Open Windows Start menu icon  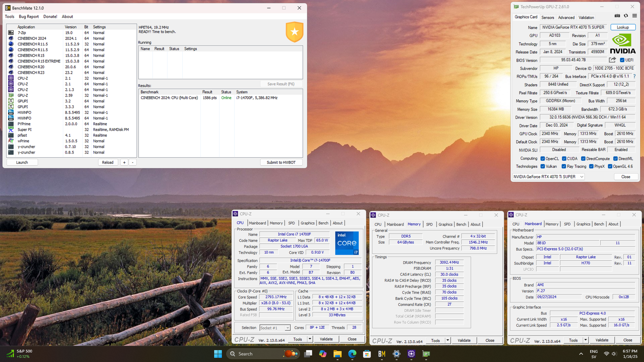coord(218,354)
